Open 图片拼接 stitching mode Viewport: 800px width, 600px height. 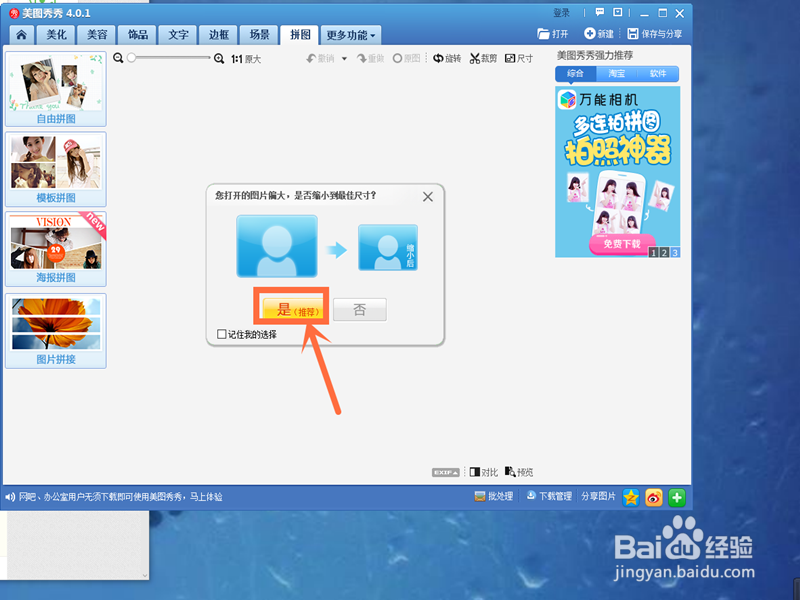click(x=56, y=331)
